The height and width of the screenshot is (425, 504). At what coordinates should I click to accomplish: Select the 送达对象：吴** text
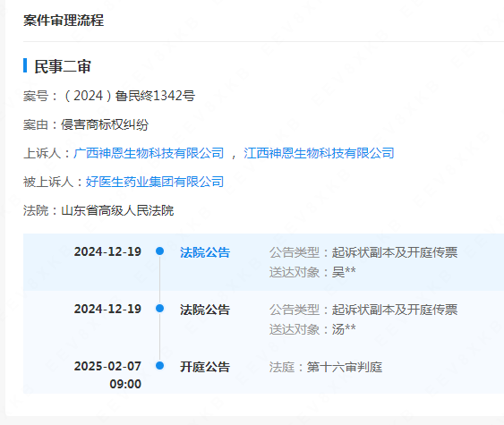click(x=312, y=272)
